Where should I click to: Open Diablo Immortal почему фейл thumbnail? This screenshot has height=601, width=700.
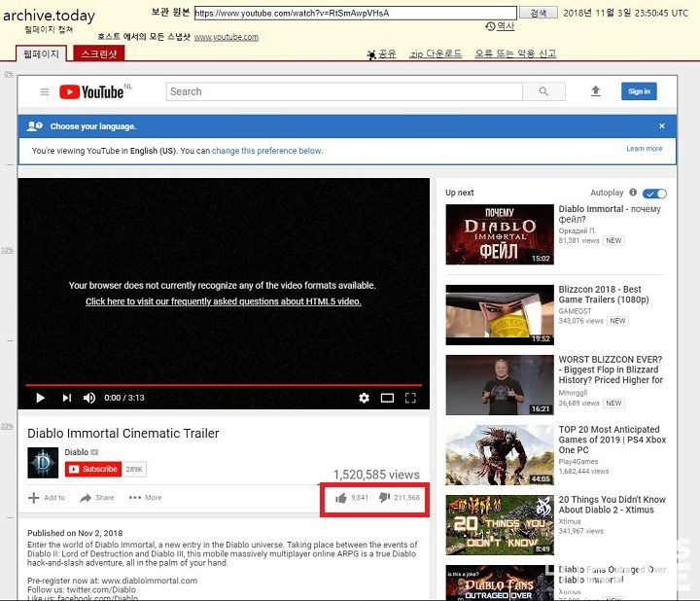tap(500, 234)
